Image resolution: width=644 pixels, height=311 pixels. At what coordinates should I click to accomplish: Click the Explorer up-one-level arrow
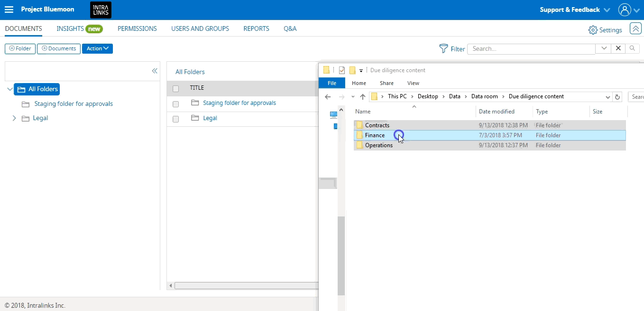pos(363,96)
